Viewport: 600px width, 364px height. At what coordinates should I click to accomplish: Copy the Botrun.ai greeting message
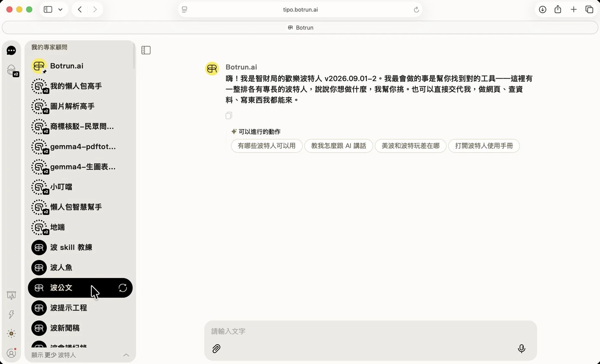coord(229,115)
